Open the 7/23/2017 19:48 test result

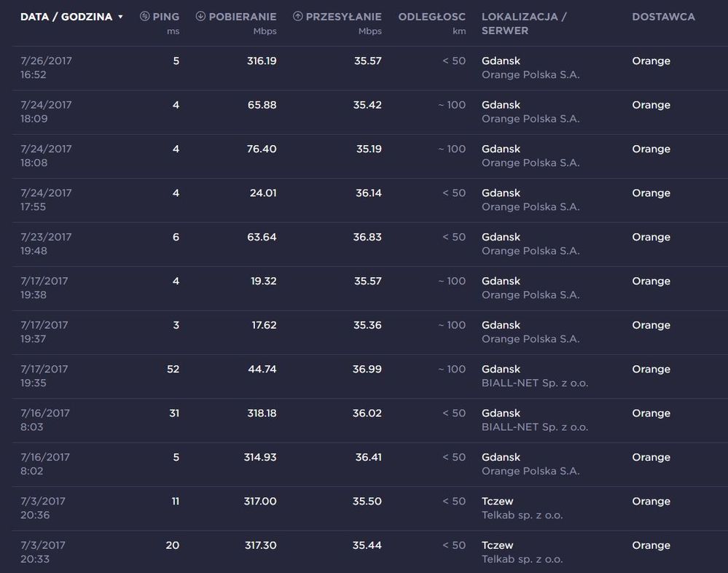tap(46, 243)
